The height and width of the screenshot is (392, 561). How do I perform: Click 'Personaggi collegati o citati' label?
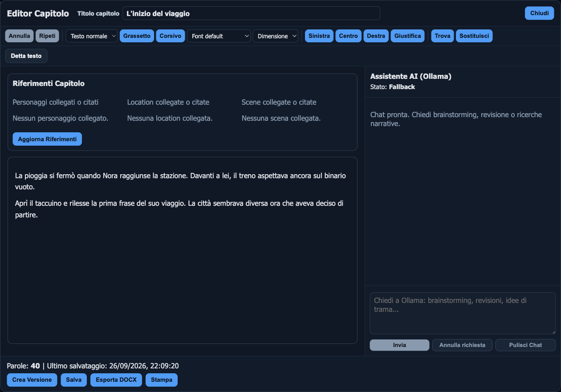(56, 102)
